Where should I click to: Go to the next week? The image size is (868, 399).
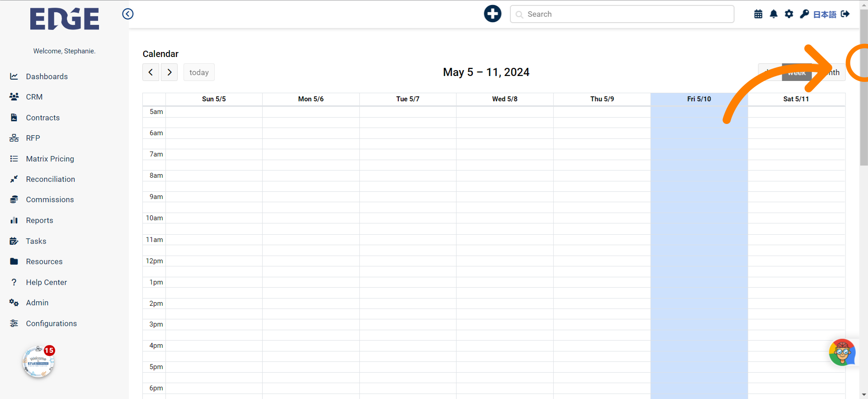(x=170, y=72)
